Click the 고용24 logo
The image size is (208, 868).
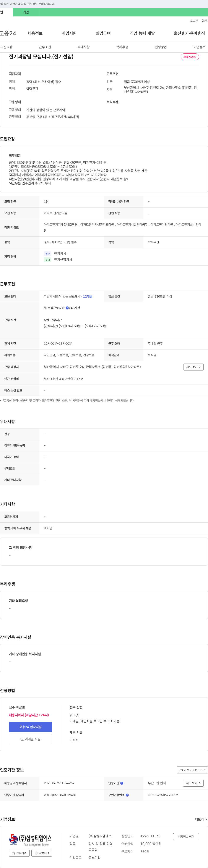pos(8,33)
